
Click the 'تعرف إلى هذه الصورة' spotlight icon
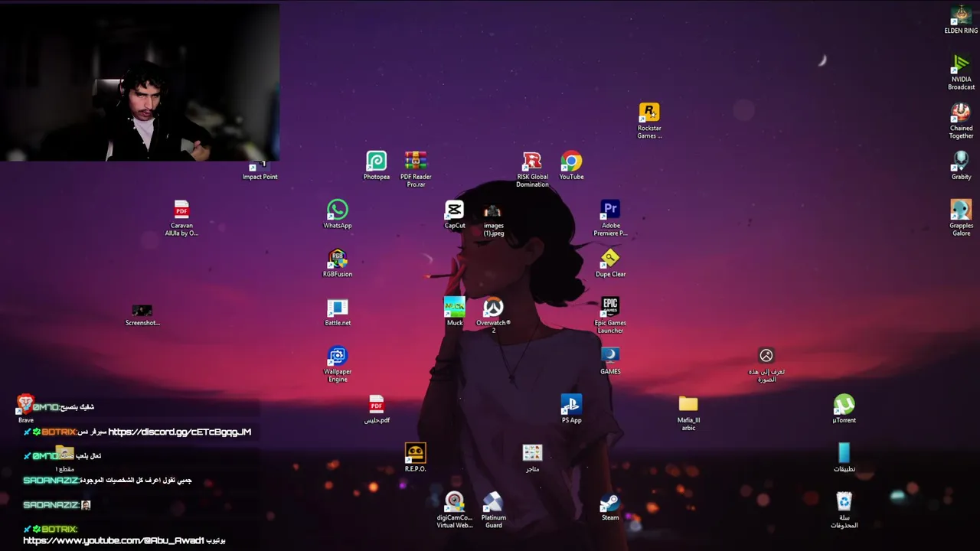pos(766,364)
